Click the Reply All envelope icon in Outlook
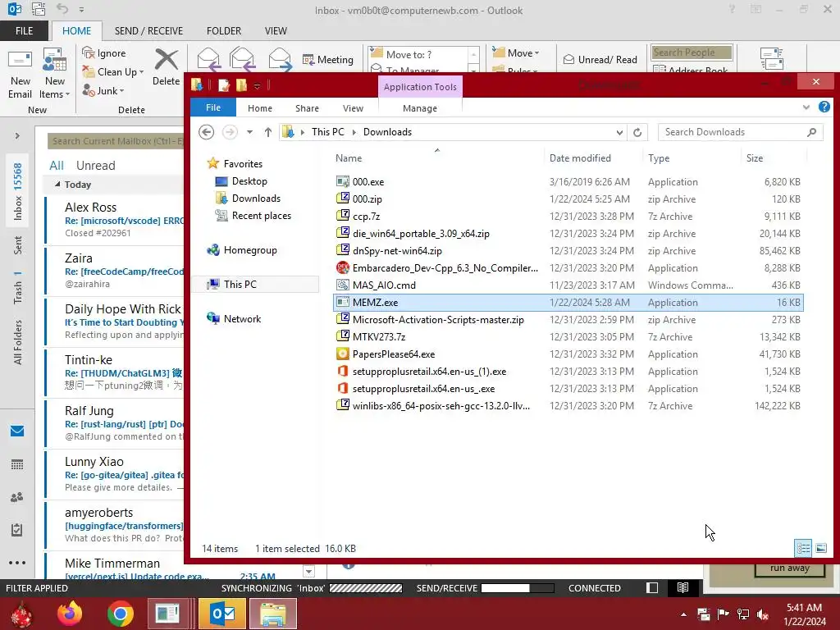The width and height of the screenshot is (840, 630). tap(242, 59)
